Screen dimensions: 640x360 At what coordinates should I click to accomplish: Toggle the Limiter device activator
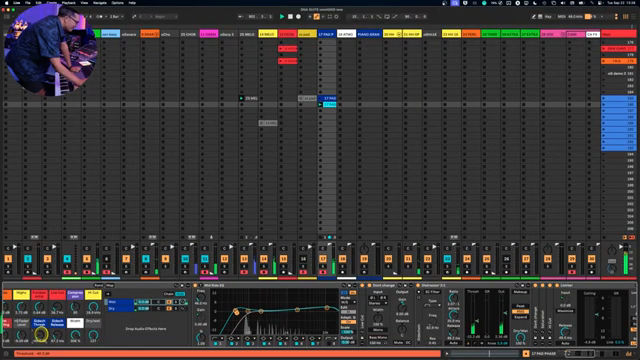pyautogui.click(x=557, y=286)
